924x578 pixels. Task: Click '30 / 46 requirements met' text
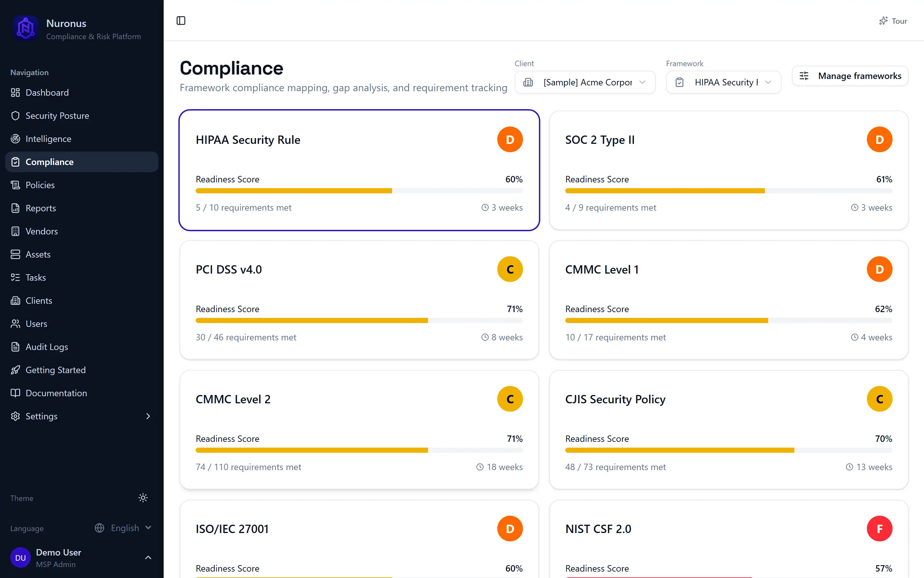coord(246,337)
